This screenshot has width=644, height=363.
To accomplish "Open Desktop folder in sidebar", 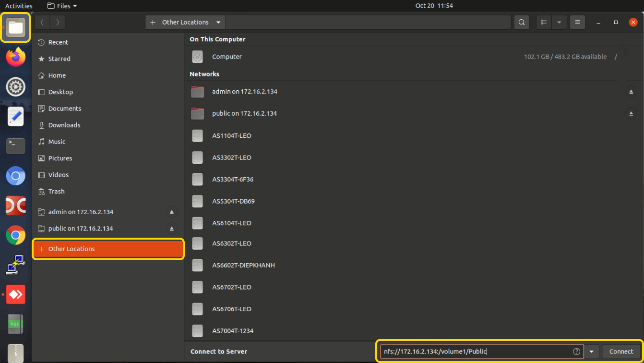I will pos(108,92).
